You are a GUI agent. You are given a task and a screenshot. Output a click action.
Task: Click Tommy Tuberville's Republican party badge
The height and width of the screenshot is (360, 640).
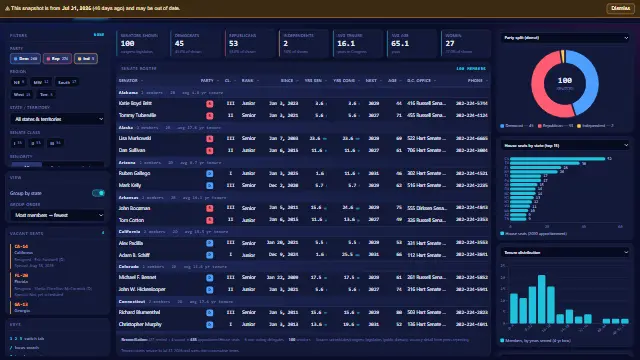tap(209, 116)
